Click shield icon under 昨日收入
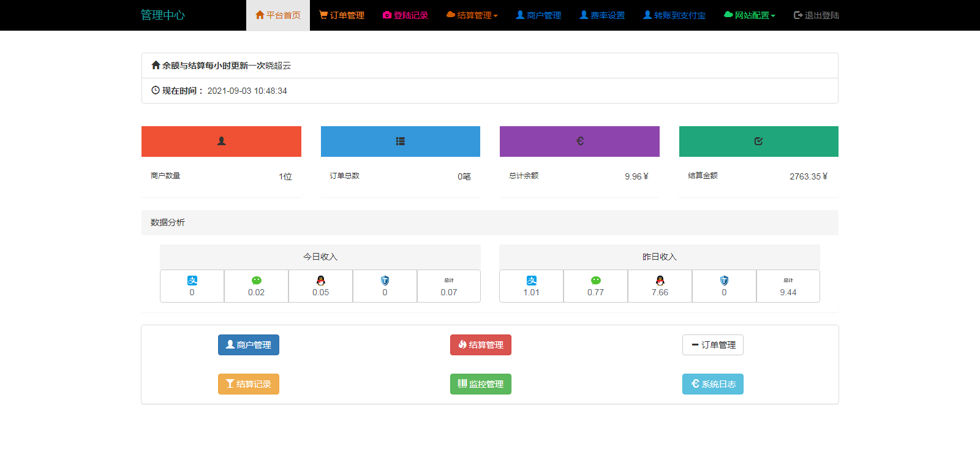Image resolution: width=980 pixels, height=468 pixels. click(725, 281)
